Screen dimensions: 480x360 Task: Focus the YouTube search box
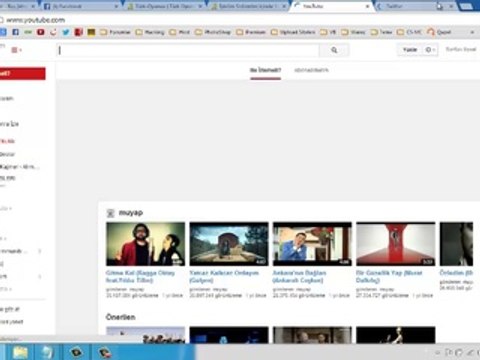[188, 50]
